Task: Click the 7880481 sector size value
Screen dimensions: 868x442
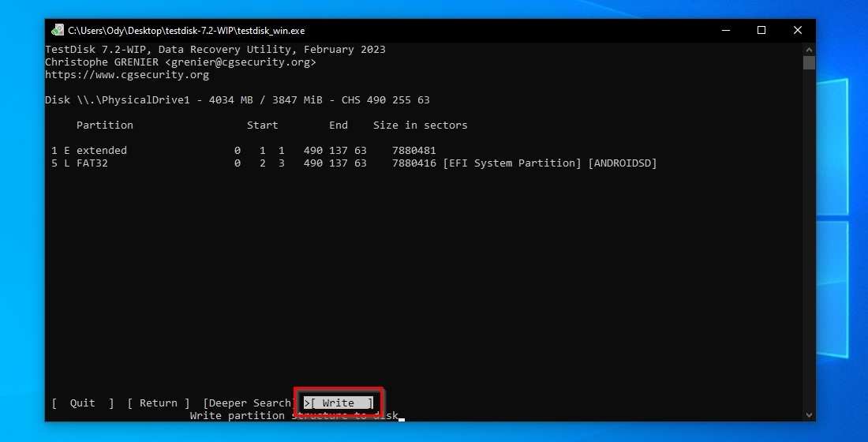Action: tap(414, 150)
